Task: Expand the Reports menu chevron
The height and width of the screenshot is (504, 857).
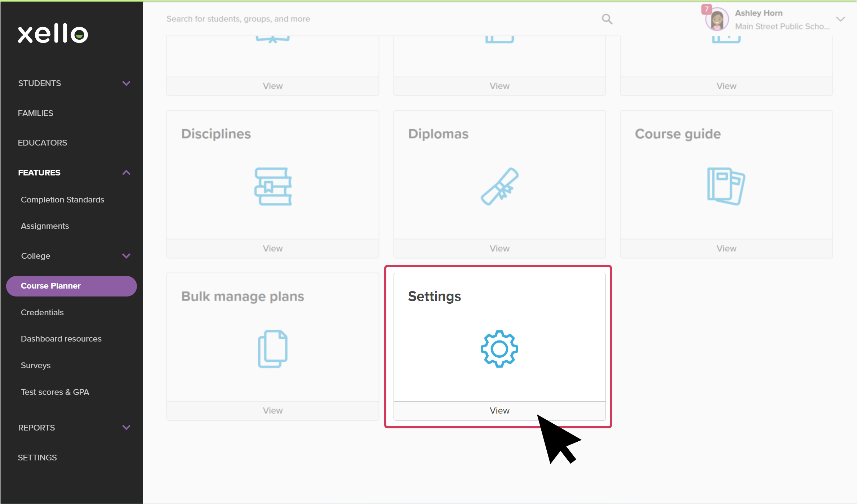Action: click(126, 428)
